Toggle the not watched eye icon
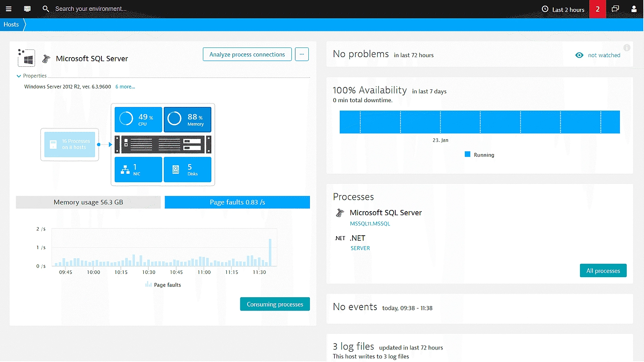Viewport: 644px width, 362px height. pyautogui.click(x=579, y=55)
